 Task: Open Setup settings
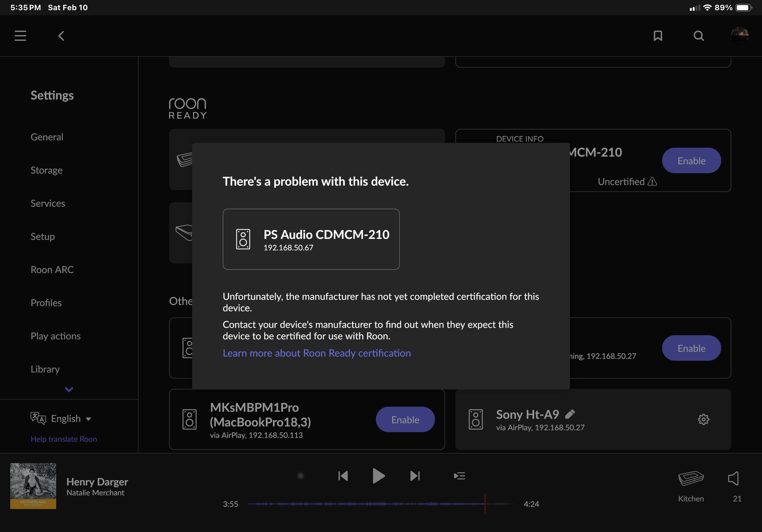42,236
